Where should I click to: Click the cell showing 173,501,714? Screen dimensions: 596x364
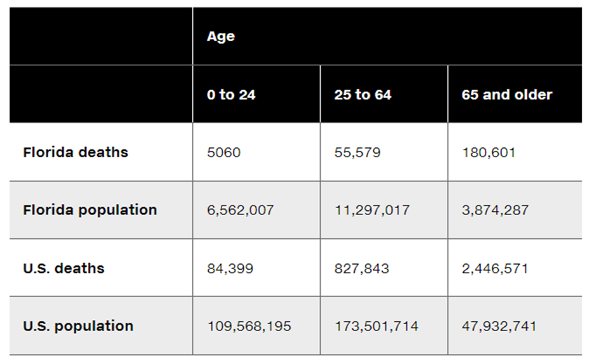pos(384,326)
